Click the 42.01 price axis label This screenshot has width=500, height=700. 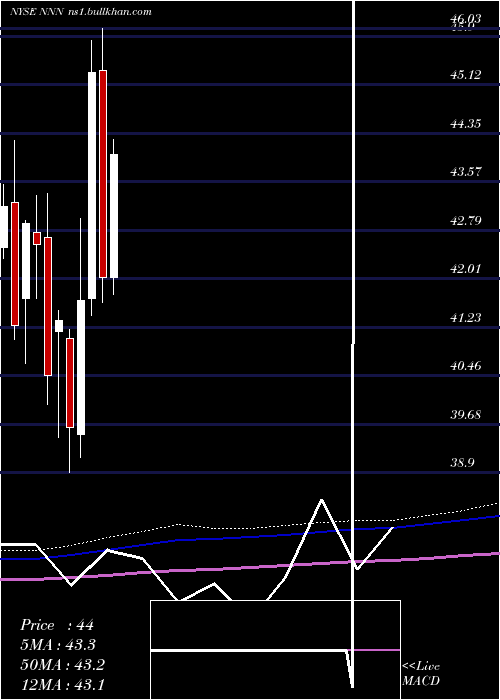(466, 269)
